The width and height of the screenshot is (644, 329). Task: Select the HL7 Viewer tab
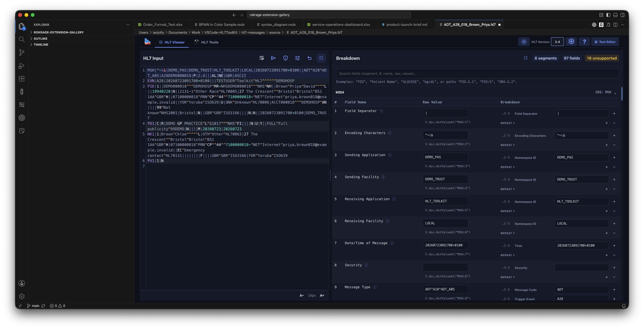tap(172, 42)
